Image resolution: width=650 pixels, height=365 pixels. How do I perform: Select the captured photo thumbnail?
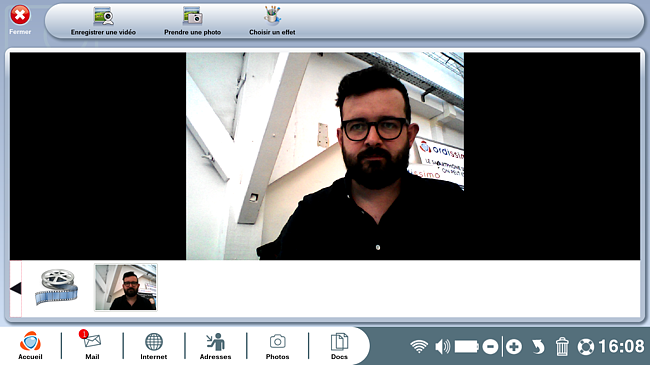[x=126, y=287]
